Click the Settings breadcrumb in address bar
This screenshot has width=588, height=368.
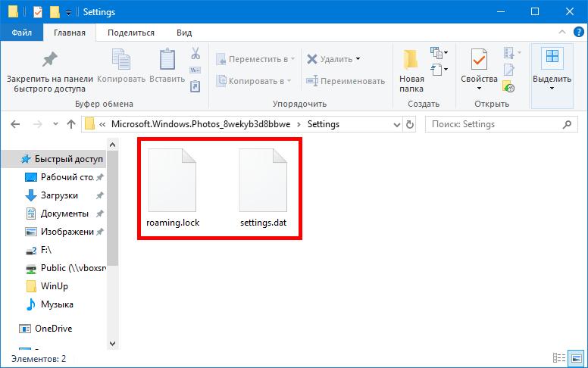pos(324,124)
